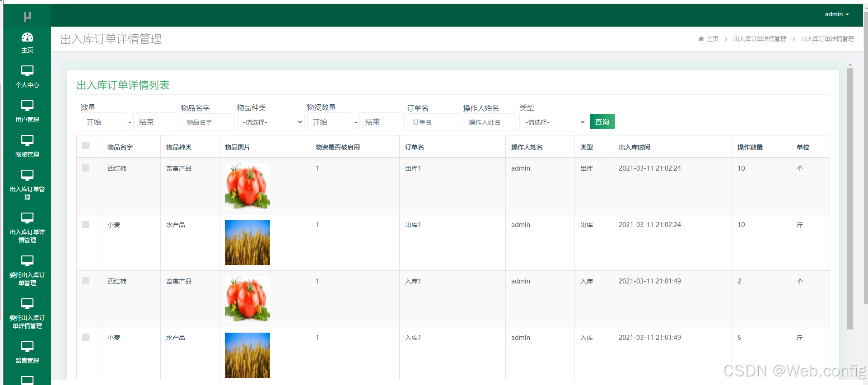The width and height of the screenshot is (868, 385).
Task: Click the home icon in breadcrumb
Action: (701, 39)
